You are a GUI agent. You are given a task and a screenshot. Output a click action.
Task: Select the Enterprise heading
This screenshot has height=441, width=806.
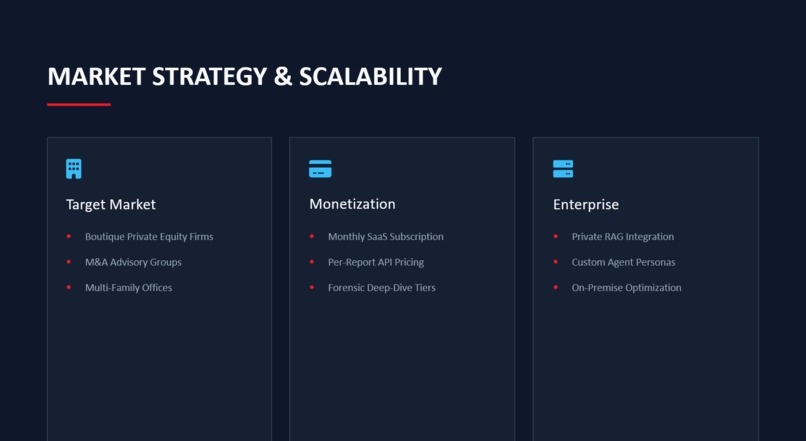(x=586, y=205)
